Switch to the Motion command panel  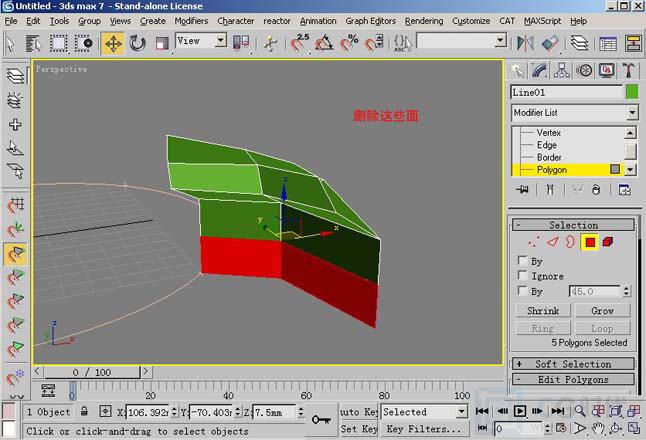coord(584,70)
